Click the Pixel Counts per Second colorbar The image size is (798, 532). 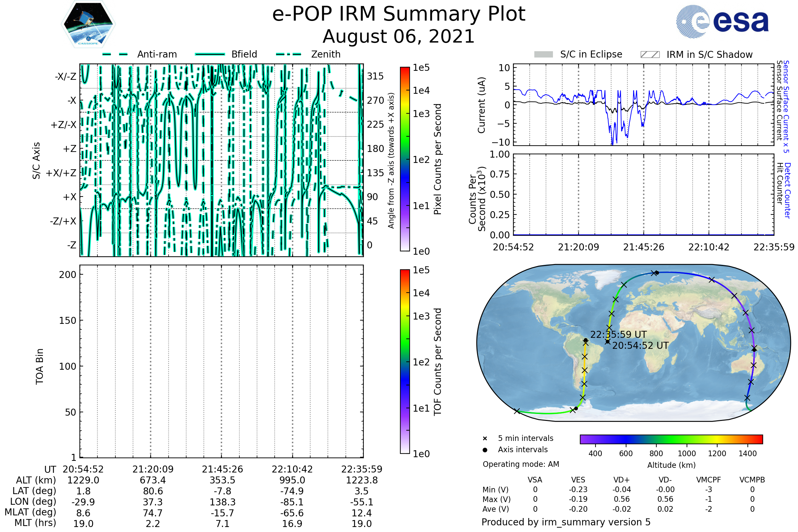pos(405,159)
